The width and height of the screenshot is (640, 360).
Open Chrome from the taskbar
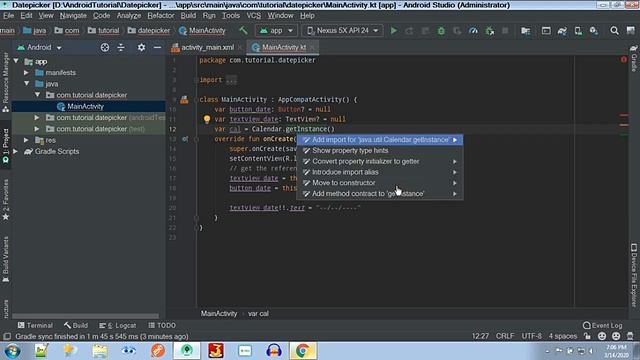click(x=303, y=351)
